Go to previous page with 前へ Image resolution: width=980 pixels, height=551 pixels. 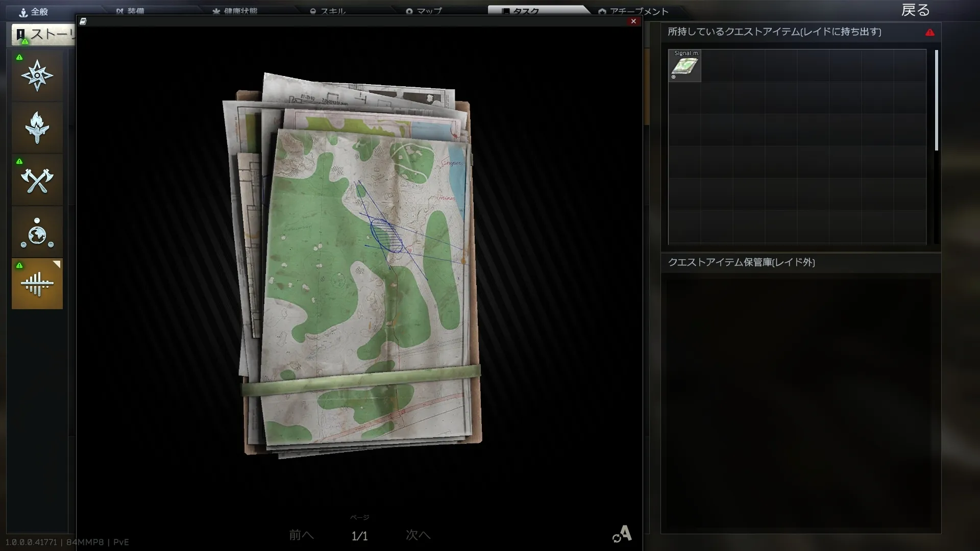point(301,535)
